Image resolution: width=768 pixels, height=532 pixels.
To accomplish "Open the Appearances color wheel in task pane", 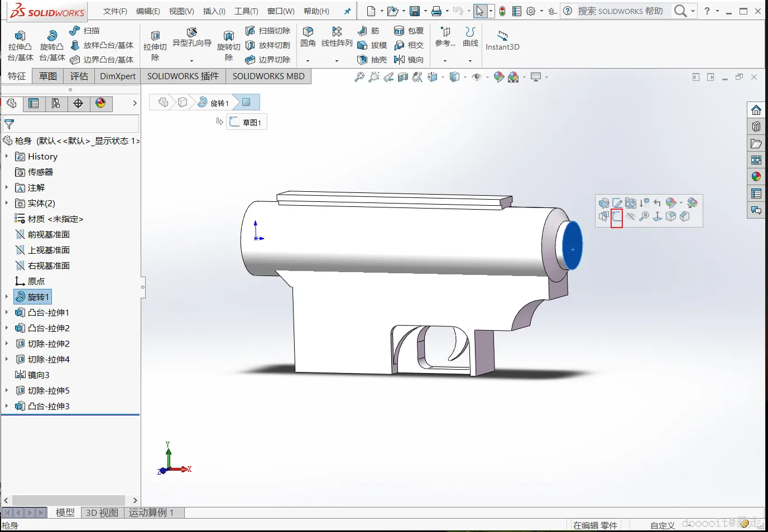I will (x=756, y=177).
